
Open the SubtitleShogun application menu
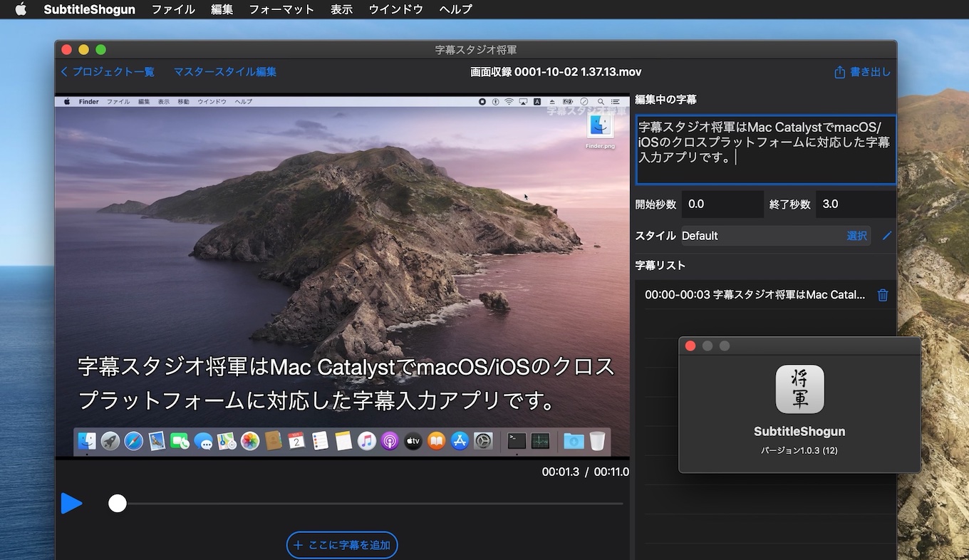point(89,9)
